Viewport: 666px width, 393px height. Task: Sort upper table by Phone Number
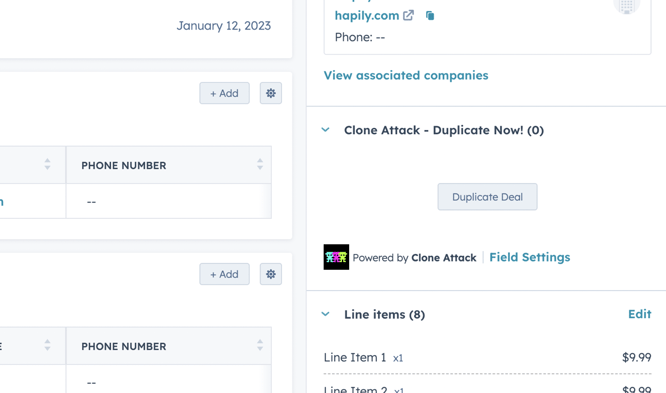click(x=260, y=164)
